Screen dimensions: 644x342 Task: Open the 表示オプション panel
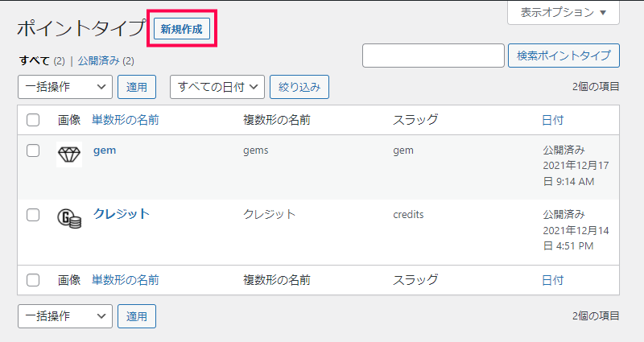pos(563,12)
